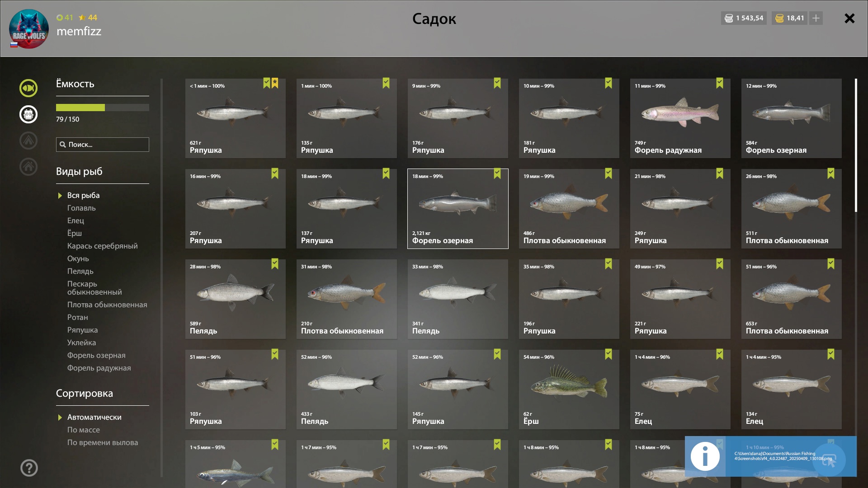Select Автоматически sorting option

coord(94,417)
